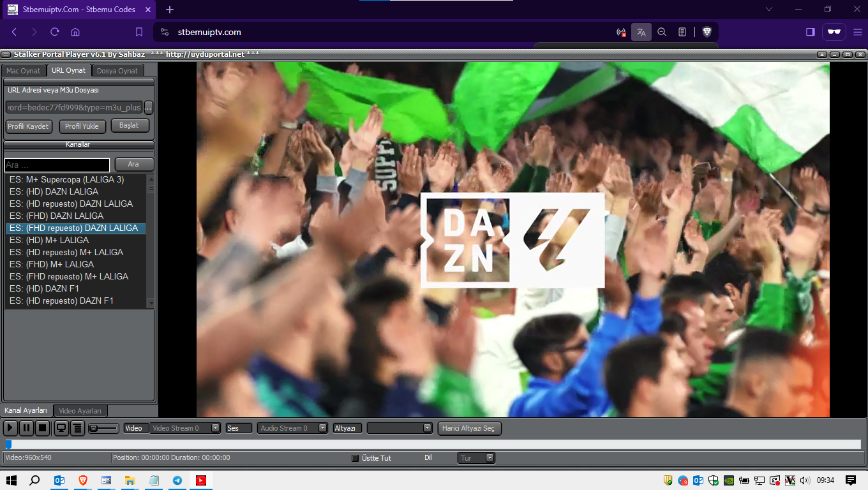Viewport: 868px width, 490px height.
Task: Open the Video Ayarları tab
Action: (x=80, y=411)
